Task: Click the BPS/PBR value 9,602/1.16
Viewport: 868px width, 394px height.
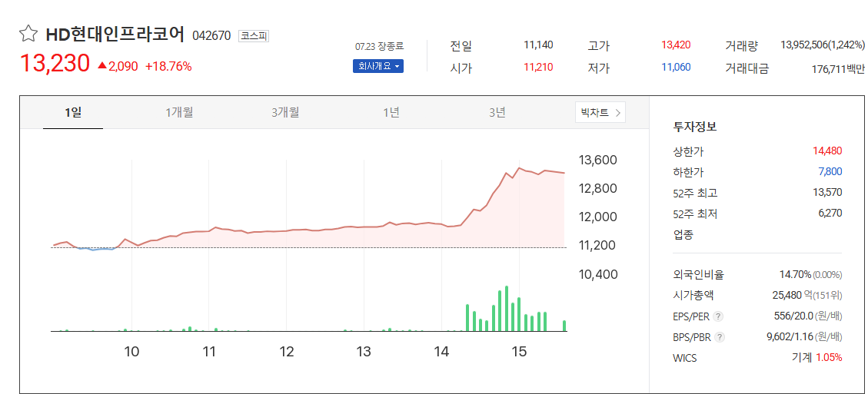Action: 790,337
